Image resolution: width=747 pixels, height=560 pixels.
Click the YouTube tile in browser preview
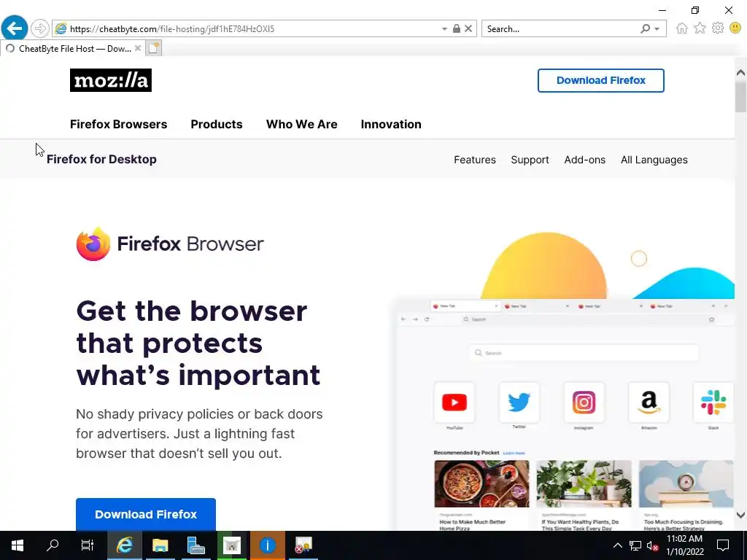[x=454, y=402]
